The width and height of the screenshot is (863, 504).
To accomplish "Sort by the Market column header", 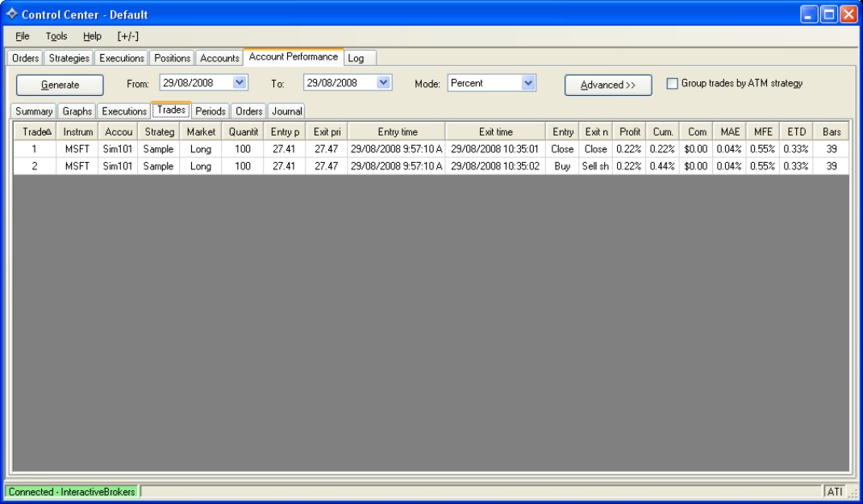I will coord(201,132).
